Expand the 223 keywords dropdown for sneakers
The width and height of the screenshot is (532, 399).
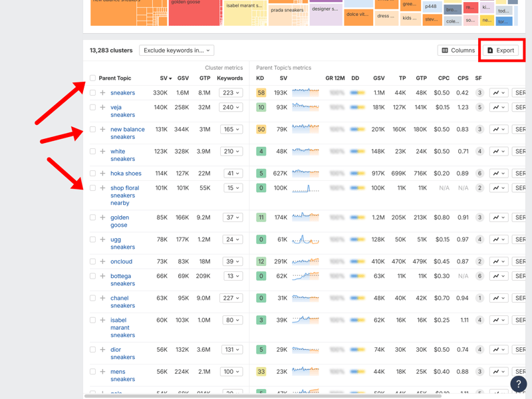coord(231,93)
